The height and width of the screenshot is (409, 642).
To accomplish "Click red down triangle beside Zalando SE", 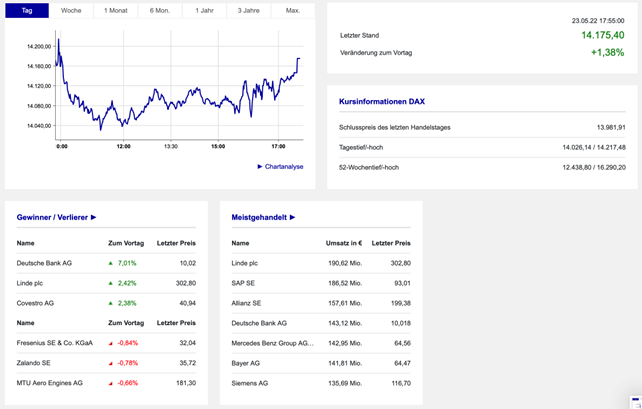I will (x=112, y=363).
